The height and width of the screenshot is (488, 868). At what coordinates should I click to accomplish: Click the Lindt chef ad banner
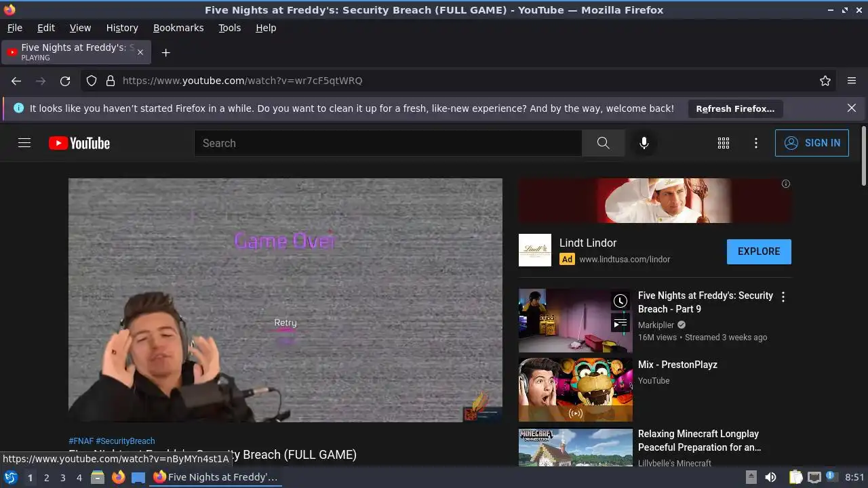(655, 201)
